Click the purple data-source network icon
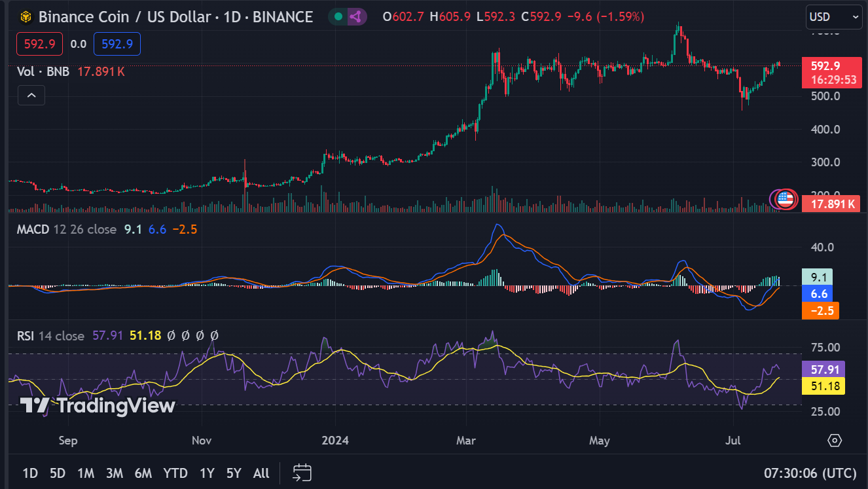 point(355,17)
